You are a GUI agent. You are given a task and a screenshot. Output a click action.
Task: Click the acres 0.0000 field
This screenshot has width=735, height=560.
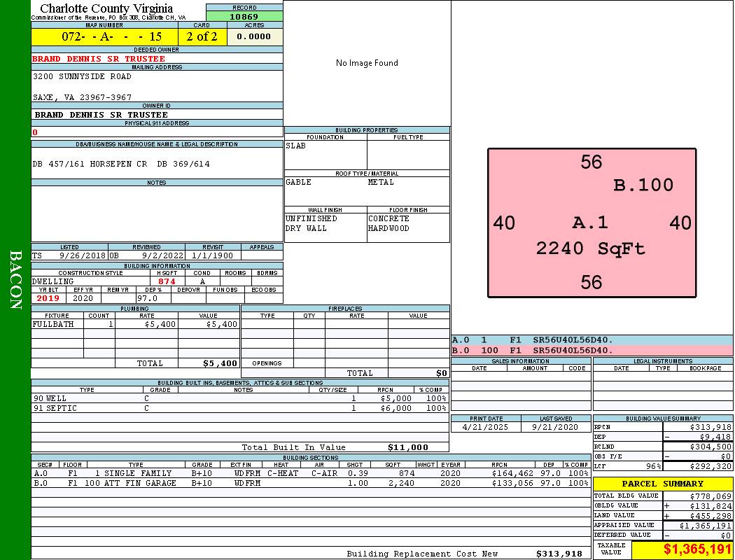(x=254, y=36)
